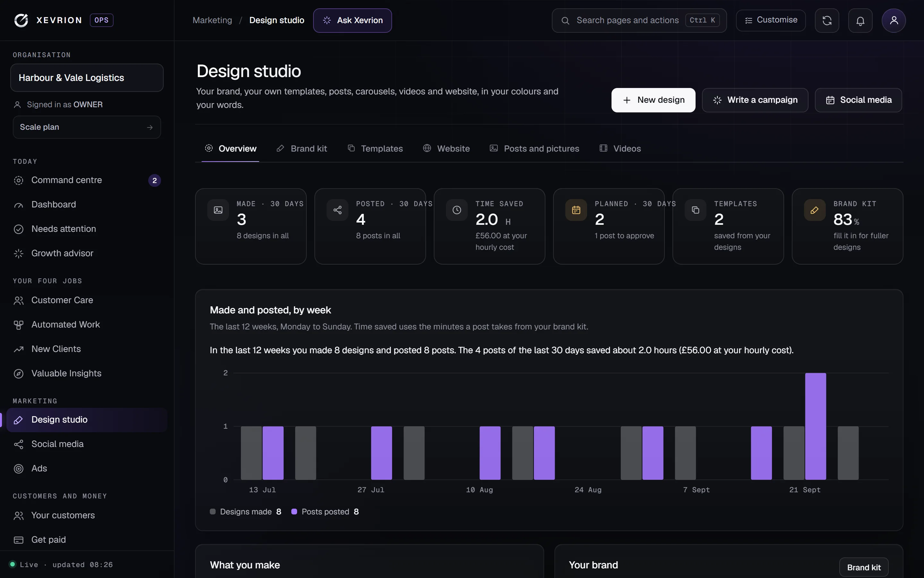Open the Social media button in header
Viewport: 924px width, 578px height.
click(858, 100)
